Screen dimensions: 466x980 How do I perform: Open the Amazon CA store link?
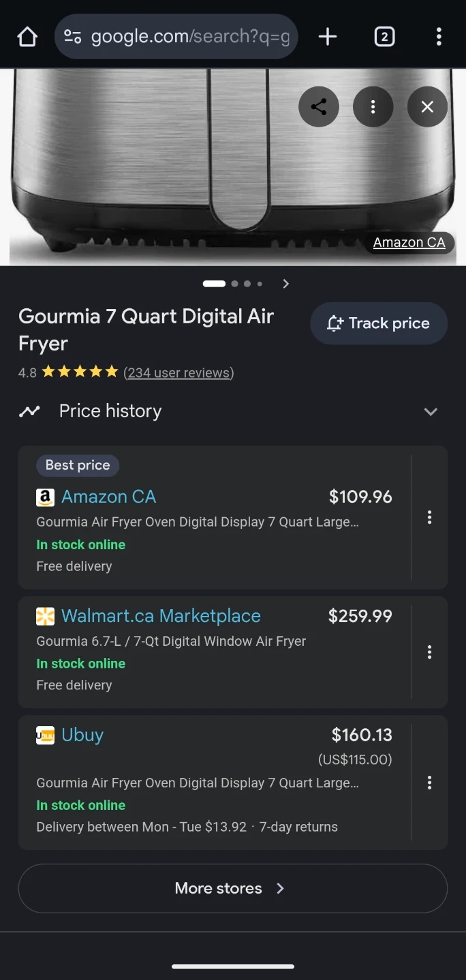pyautogui.click(x=108, y=497)
